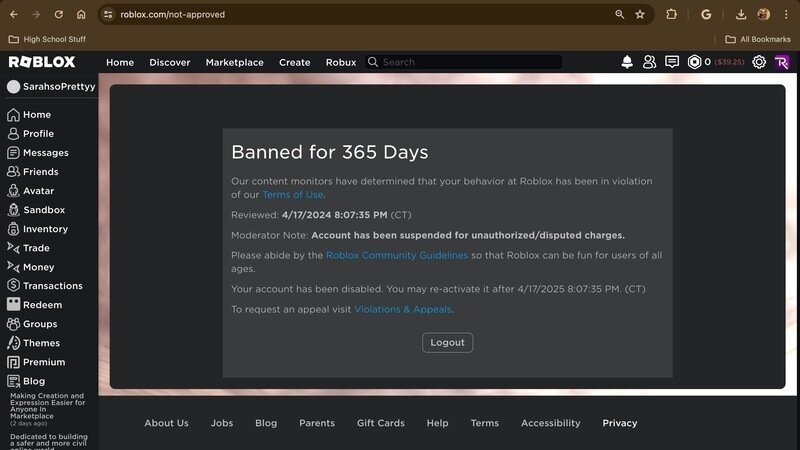Select Create in top navigation

tap(294, 62)
